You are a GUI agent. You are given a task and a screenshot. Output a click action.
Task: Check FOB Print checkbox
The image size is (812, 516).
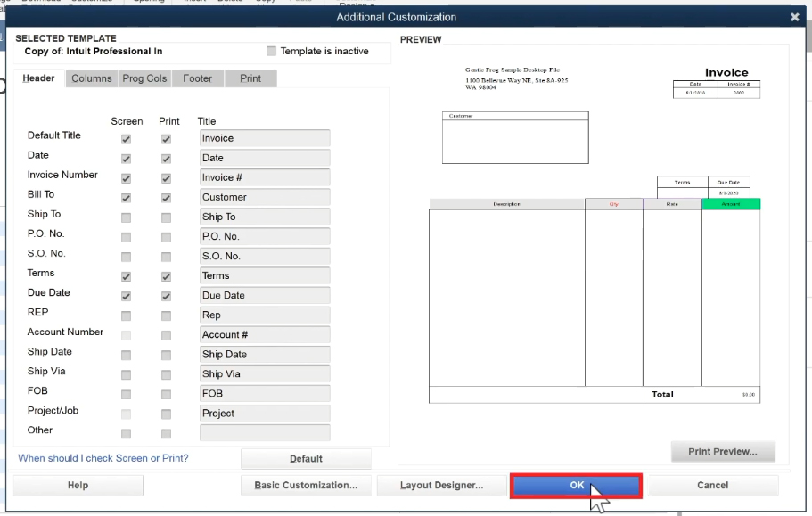tap(166, 395)
